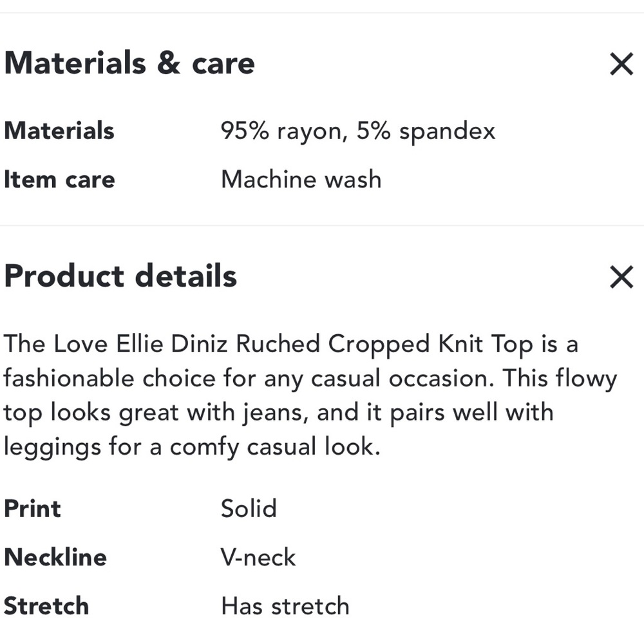Screen dimensions: 644x644
Task: Select the Item care label
Action: tap(59, 179)
